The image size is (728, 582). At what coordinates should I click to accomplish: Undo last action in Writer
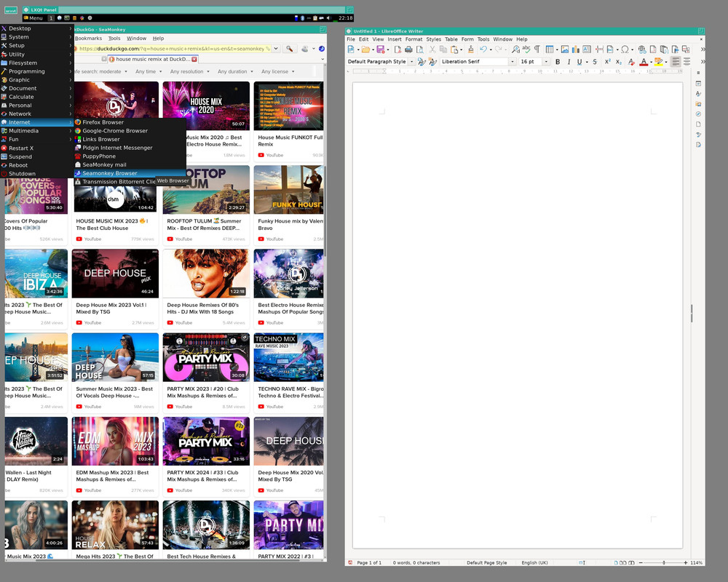coord(483,49)
